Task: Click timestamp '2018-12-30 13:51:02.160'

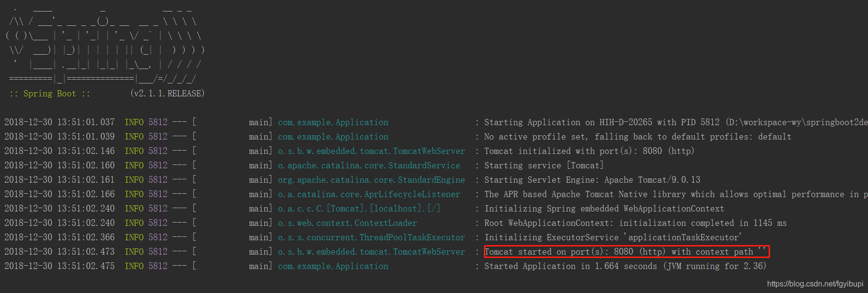Action: coord(60,165)
